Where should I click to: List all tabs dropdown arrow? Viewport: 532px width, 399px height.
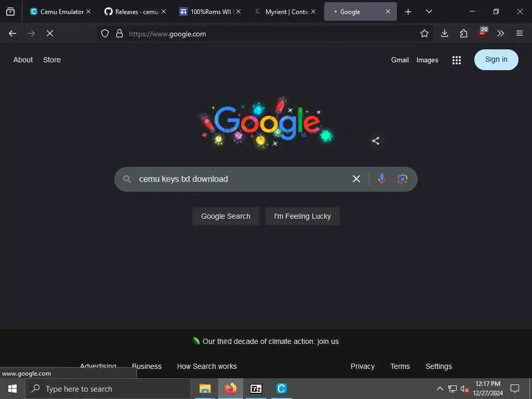click(429, 11)
